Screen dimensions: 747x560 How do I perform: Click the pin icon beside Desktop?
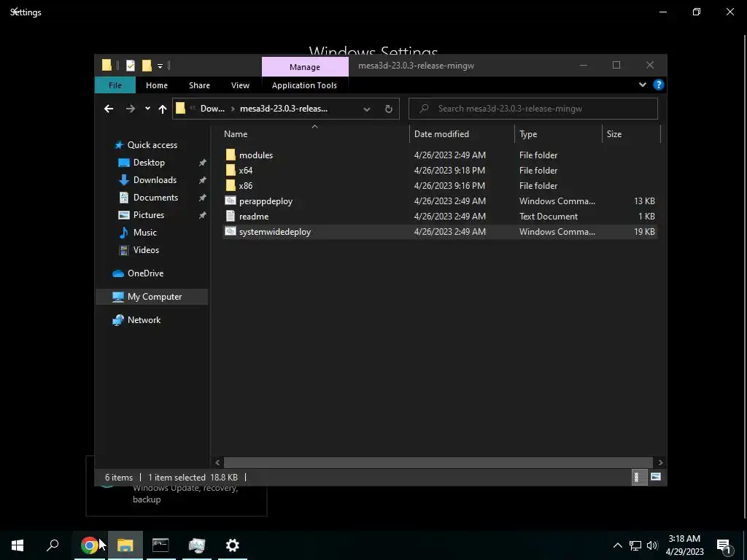203,163
